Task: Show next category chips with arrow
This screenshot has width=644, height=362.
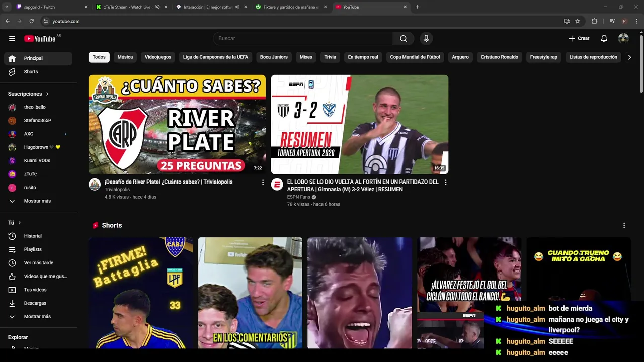Action: tap(629, 57)
